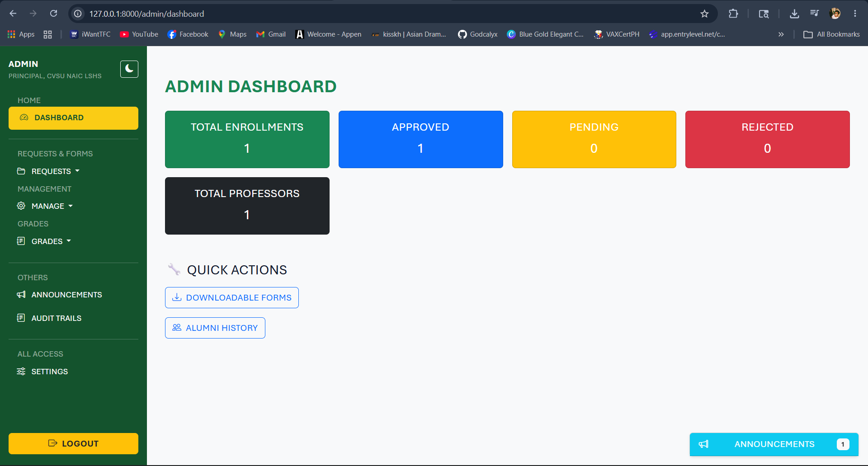The width and height of the screenshot is (868, 466).
Task: Open the Dashboard sidebar item
Action: 73,118
